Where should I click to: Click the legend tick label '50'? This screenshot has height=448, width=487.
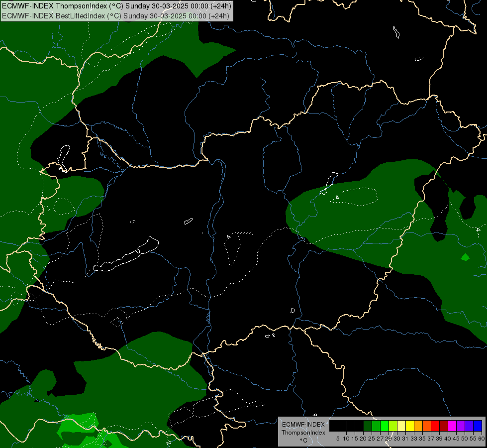(x=465, y=439)
